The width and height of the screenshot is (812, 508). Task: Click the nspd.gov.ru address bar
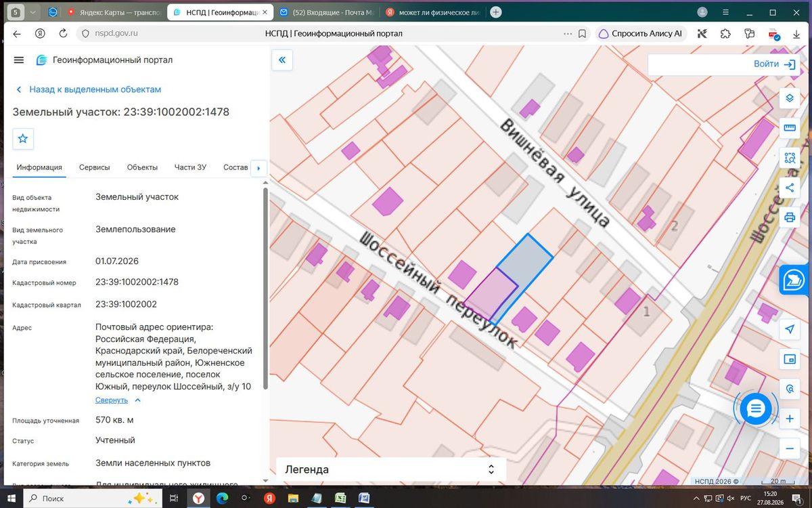[x=115, y=33]
